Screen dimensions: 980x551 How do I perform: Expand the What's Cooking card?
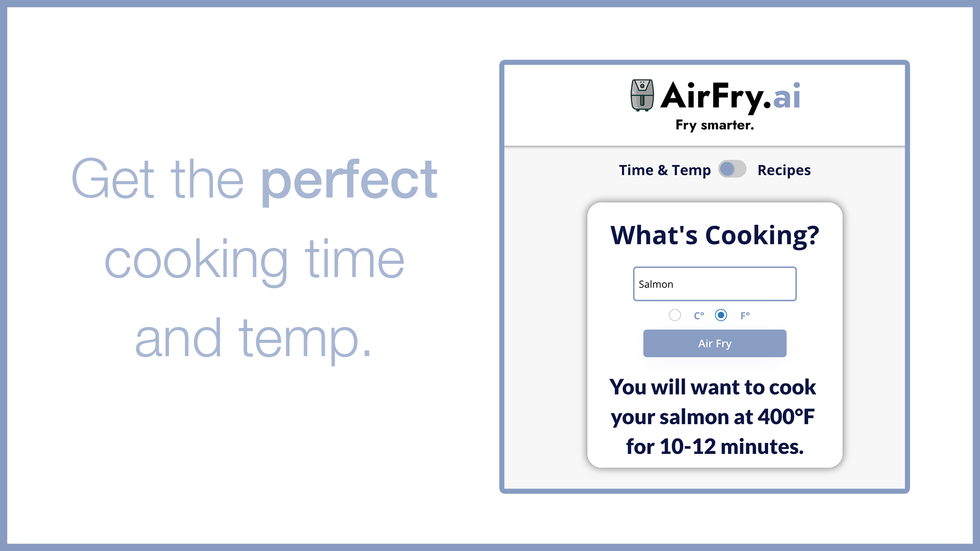(715, 334)
